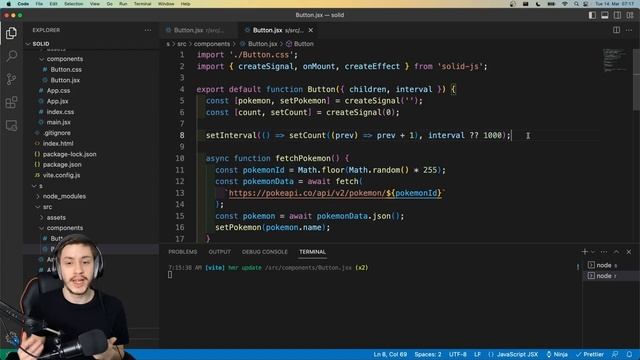Change end of line via LF
Screen dimensions: 640x360
477,354
